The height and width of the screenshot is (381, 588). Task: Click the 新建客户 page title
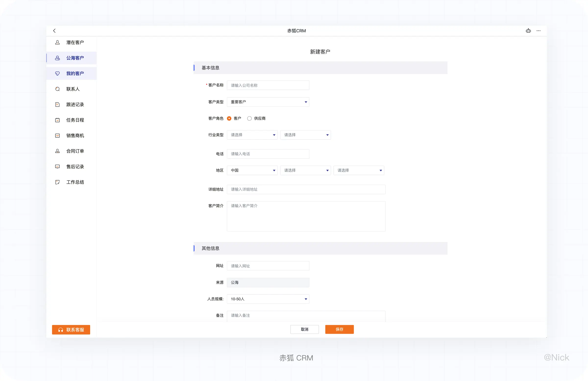pos(320,52)
